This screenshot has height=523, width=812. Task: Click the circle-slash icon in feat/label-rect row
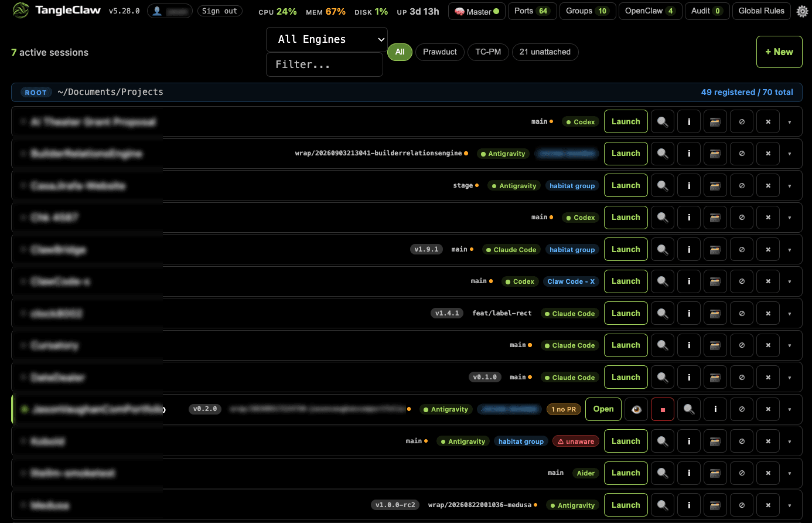click(x=742, y=313)
